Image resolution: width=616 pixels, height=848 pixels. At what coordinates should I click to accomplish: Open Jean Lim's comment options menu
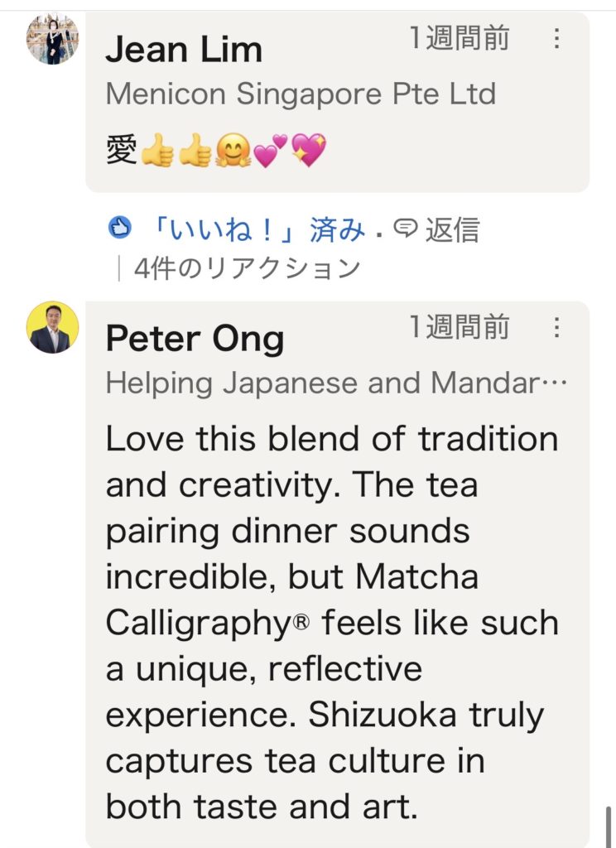click(x=556, y=39)
